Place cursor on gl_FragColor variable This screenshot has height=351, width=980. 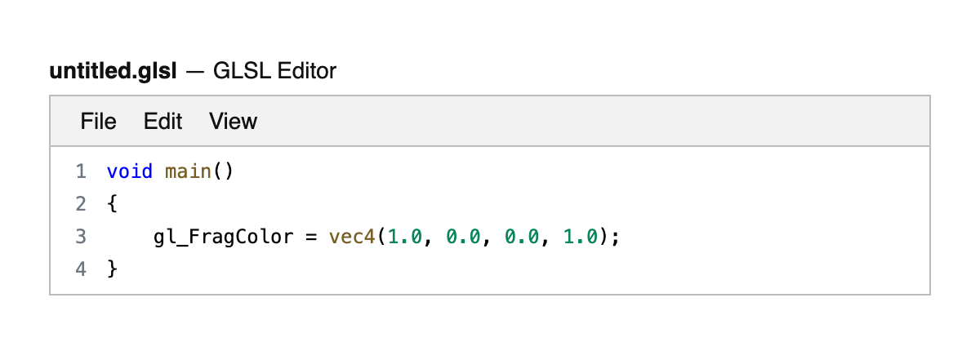coord(224,237)
